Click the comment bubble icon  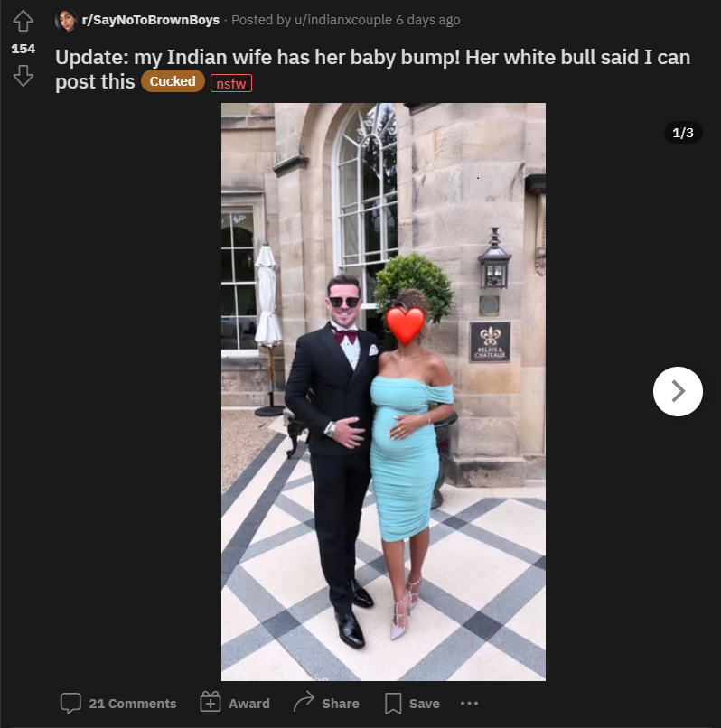coord(70,703)
